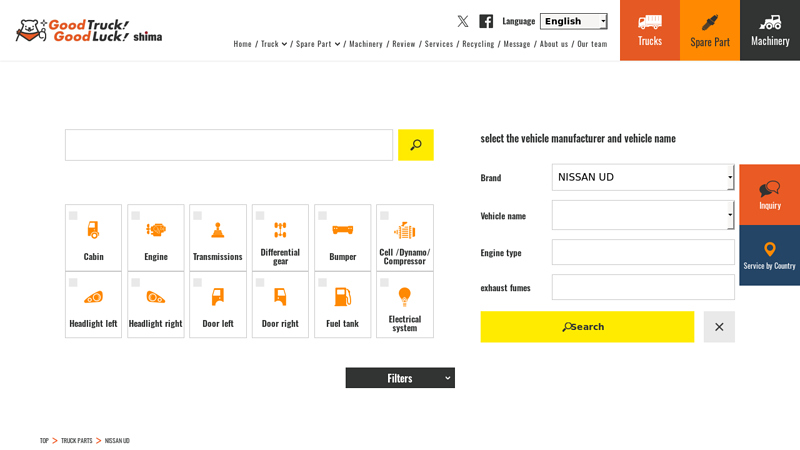Open Service by Country side button
This screenshot has width=800, height=450.
tap(769, 255)
